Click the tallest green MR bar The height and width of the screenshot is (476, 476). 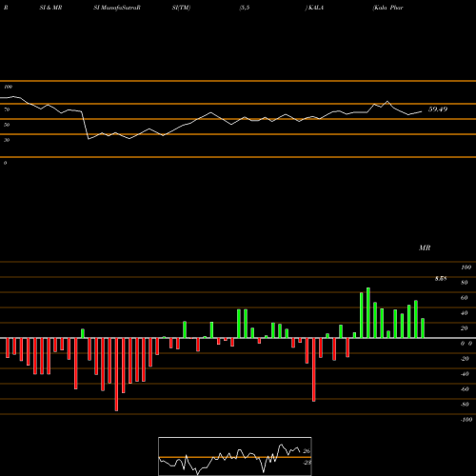click(x=368, y=312)
